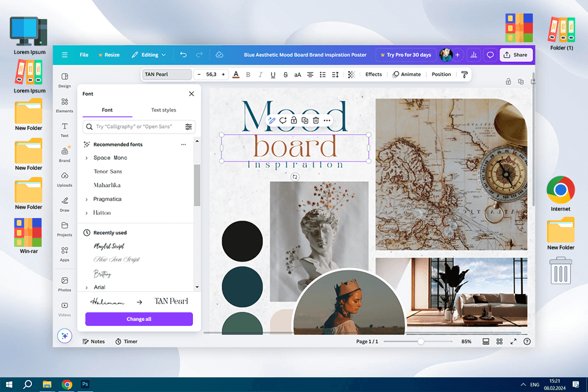
Task: Open the analytics chart icon
Action: click(473, 55)
